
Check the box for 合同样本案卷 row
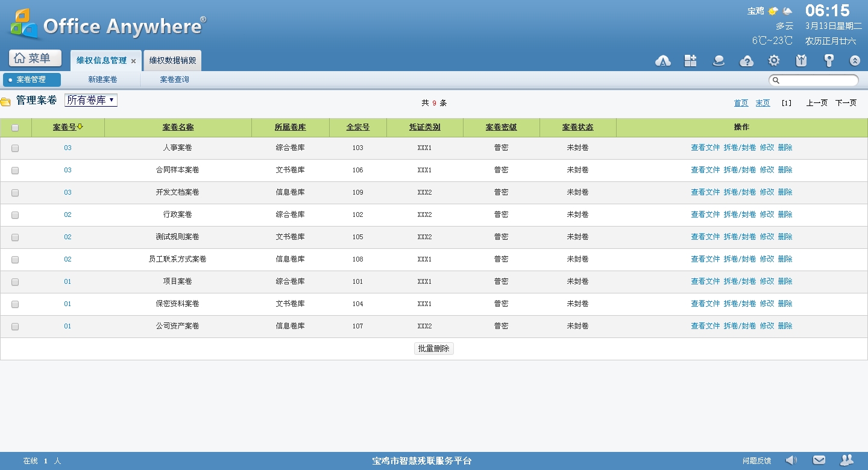tap(15, 171)
